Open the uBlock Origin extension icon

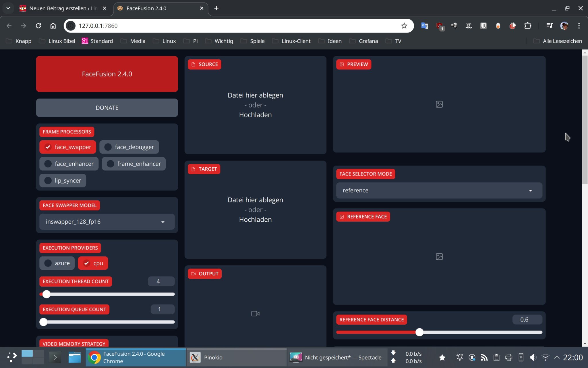[x=439, y=26]
